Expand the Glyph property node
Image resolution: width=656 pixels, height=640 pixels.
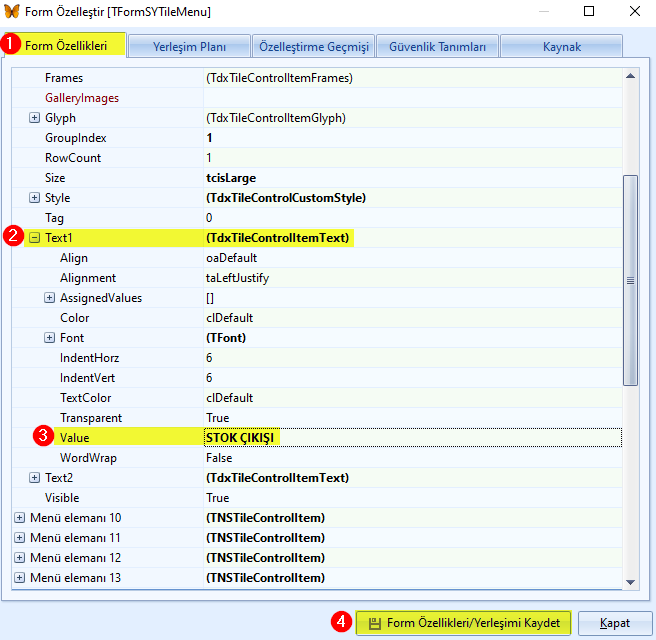[x=35, y=118]
